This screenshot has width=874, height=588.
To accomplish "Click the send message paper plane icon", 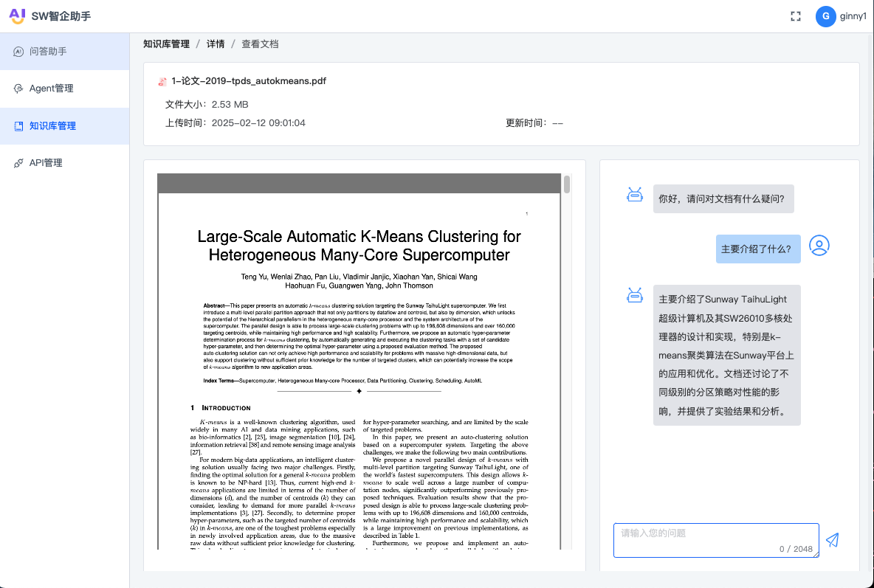I will pos(832,540).
